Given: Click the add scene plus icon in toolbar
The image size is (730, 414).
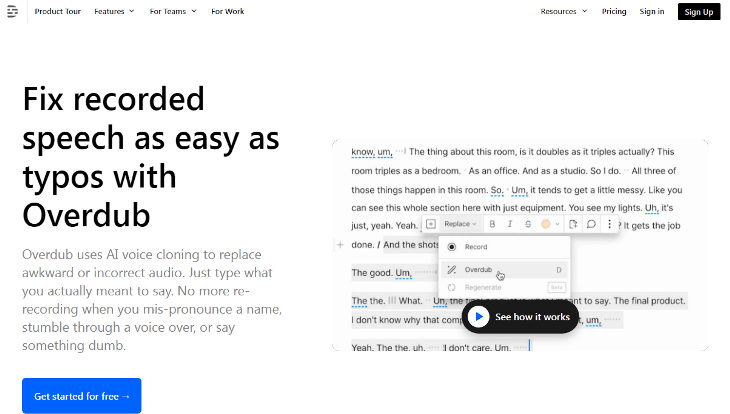Looking at the screenshot, I should coord(431,224).
